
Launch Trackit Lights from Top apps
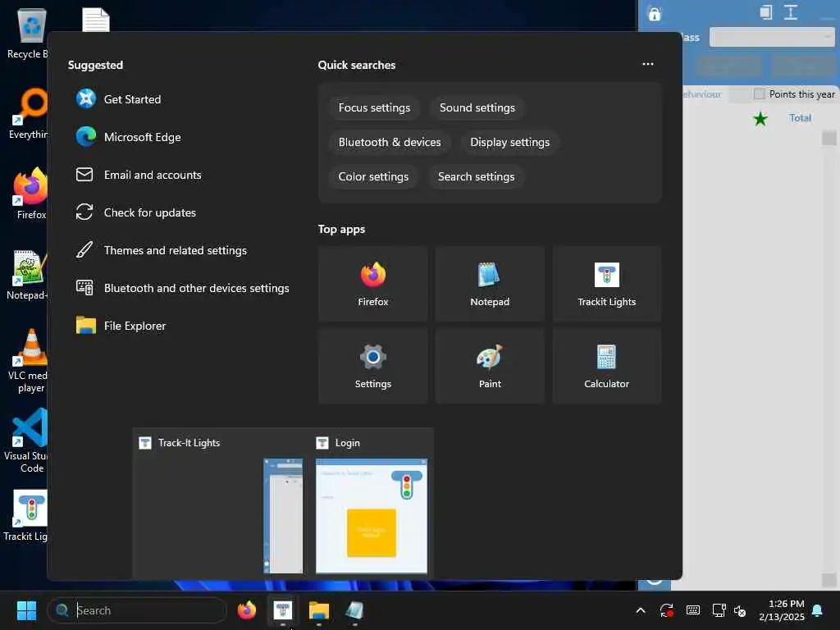click(606, 284)
